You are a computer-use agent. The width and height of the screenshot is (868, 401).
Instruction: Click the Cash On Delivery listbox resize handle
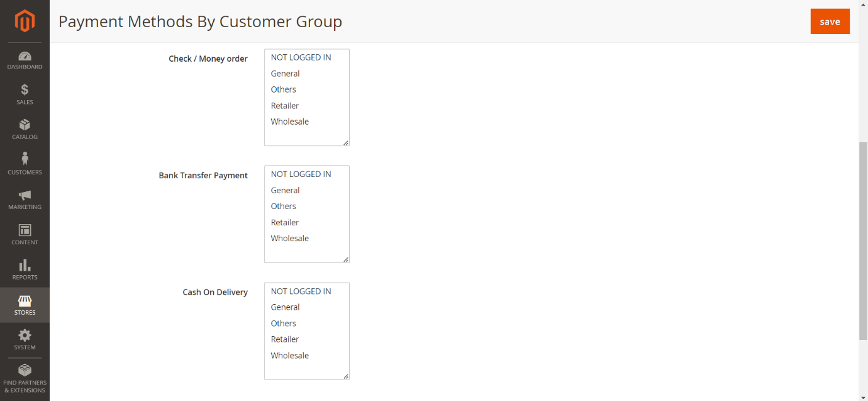[346, 376]
